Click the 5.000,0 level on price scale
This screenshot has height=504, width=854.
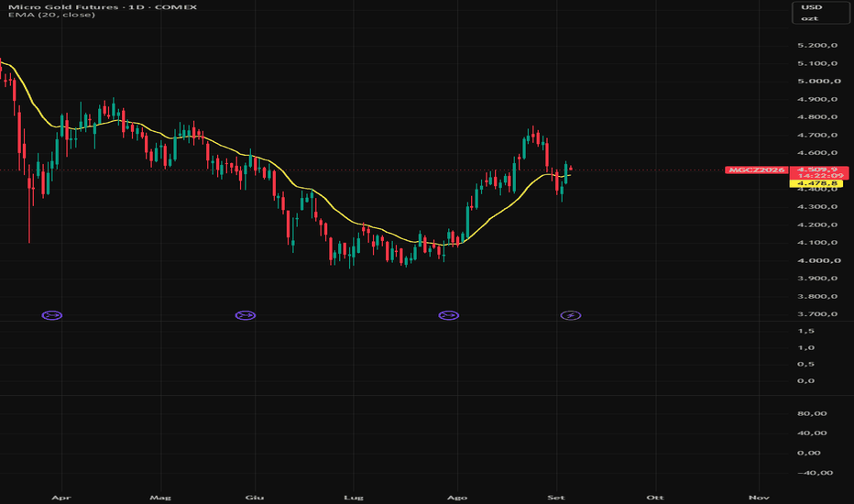click(817, 82)
